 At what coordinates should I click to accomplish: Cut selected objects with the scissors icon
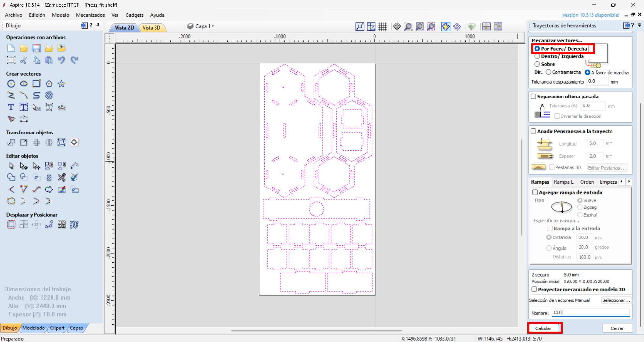click(x=24, y=60)
